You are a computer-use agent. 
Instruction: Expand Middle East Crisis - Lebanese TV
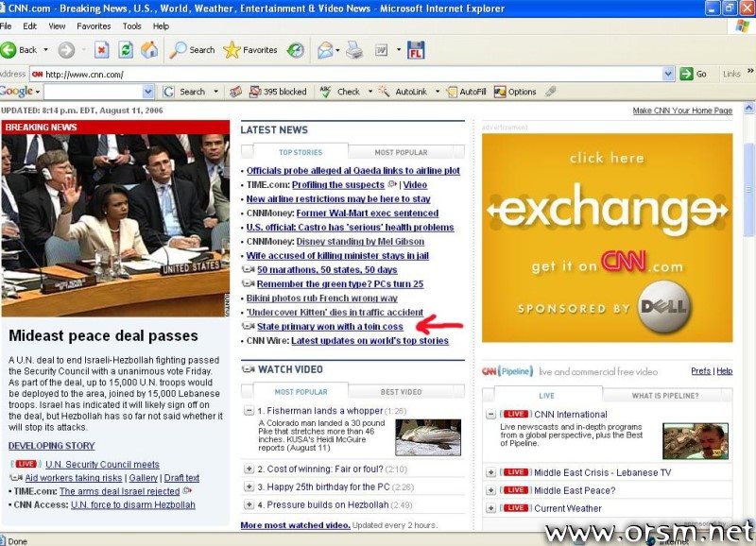tap(490, 472)
